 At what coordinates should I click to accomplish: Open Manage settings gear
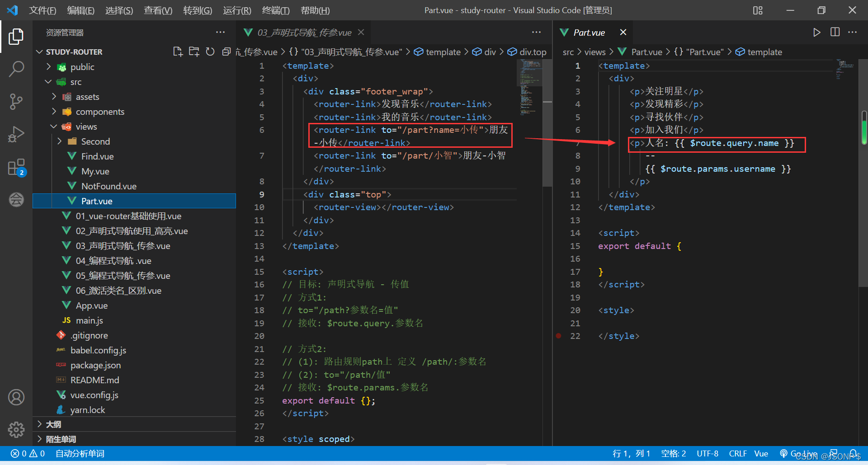[x=16, y=430]
